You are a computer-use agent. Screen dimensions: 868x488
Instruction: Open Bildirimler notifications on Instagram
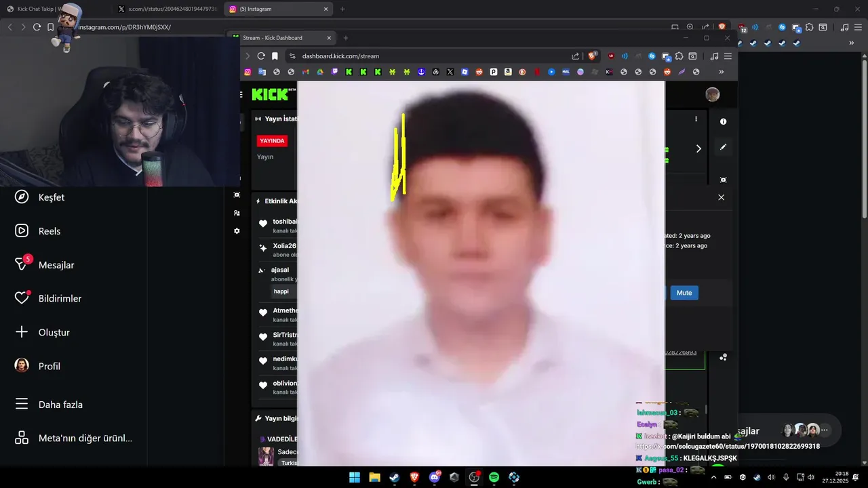(x=48, y=298)
